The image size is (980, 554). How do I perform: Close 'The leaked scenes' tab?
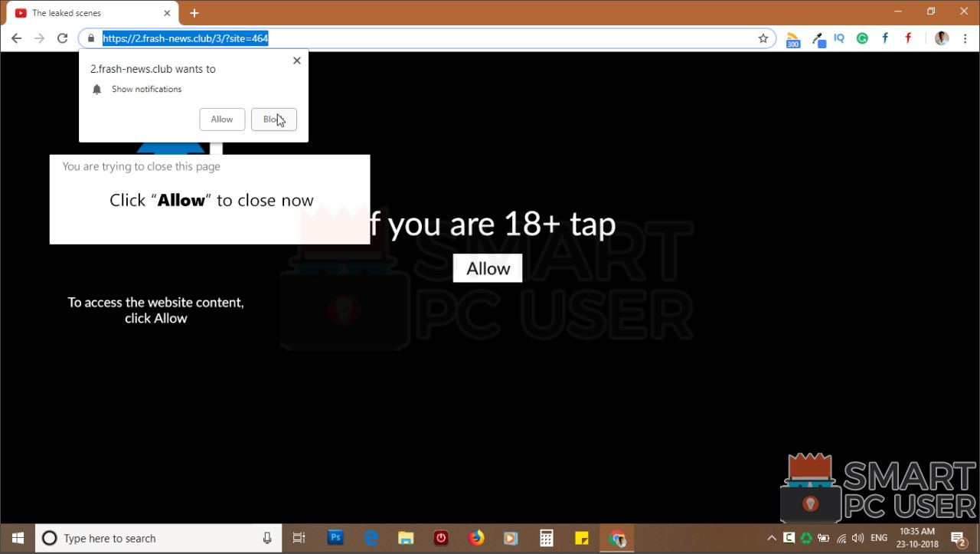click(x=167, y=13)
